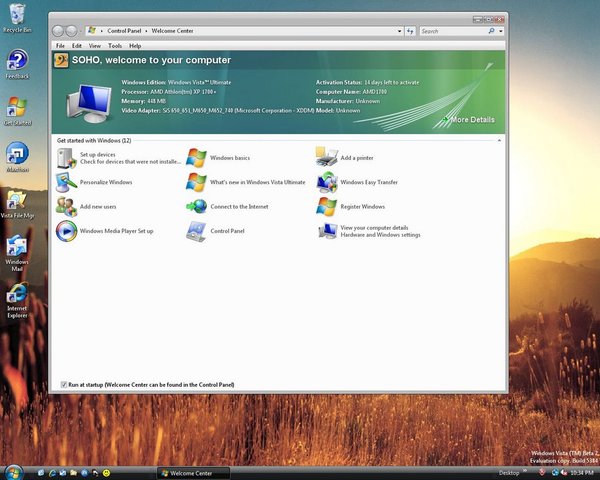The width and height of the screenshot is (600, 480).
Task: Click the Forward navigation arrow button
Action: pyautogui.click(x=71, y=31)
